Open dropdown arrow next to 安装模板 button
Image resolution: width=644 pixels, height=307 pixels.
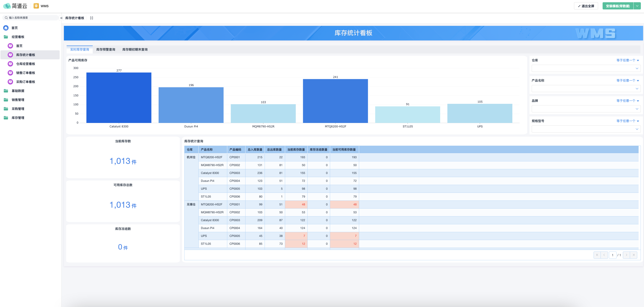click(x=637, y=6)
